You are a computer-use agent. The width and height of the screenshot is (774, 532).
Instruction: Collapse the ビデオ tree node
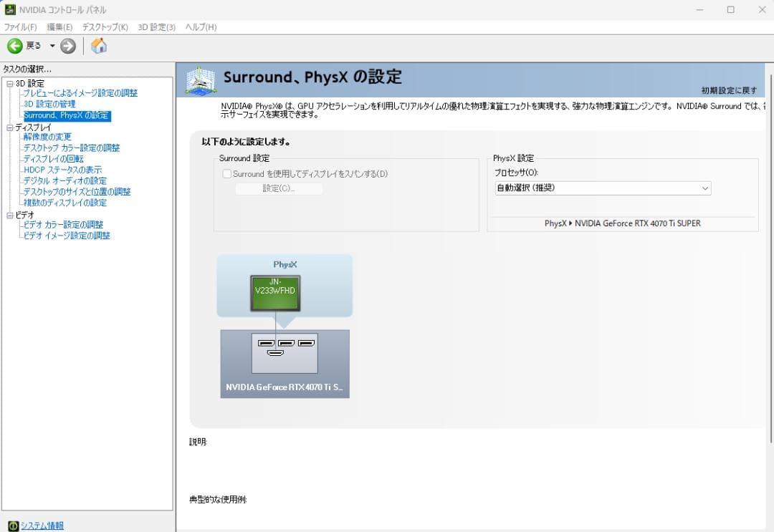[10, 215]
